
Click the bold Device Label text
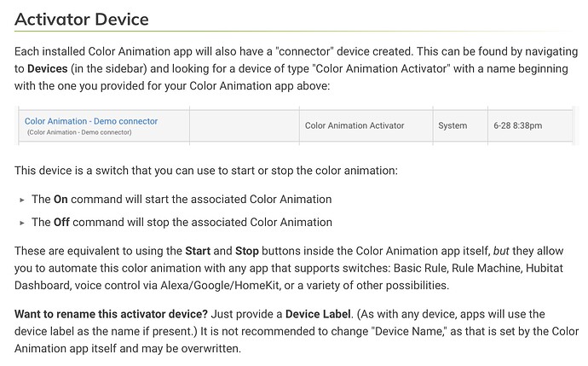[x=319, y=314]
